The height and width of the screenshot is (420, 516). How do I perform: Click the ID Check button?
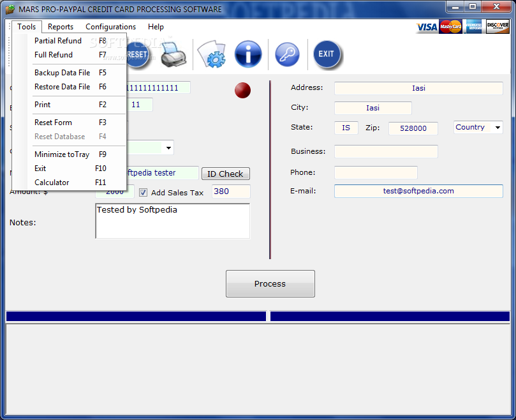click(225, 174)
